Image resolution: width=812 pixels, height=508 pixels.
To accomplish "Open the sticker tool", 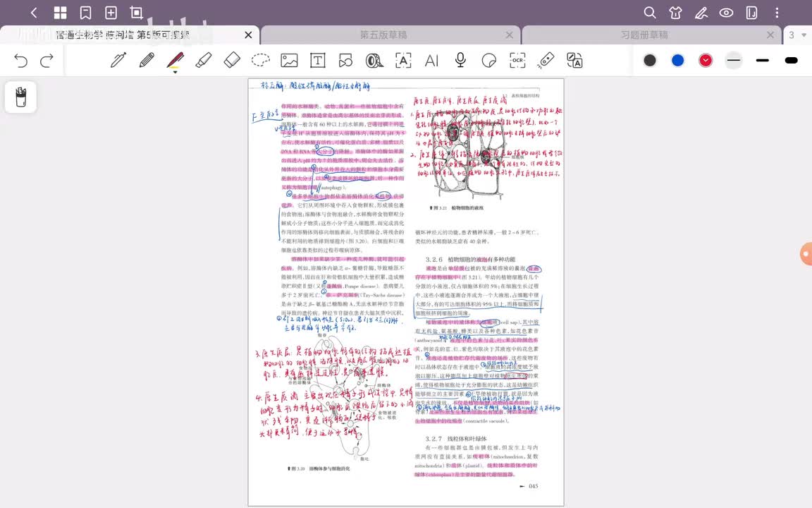I will click(489, 61).
